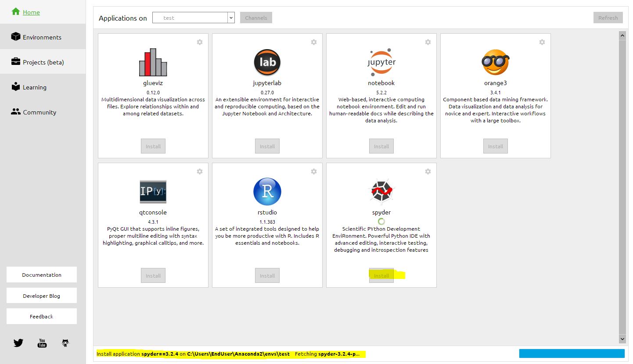Open the qtconsole card settings gear
Screen dimensions: 633x364
click(x=200, y=171)
